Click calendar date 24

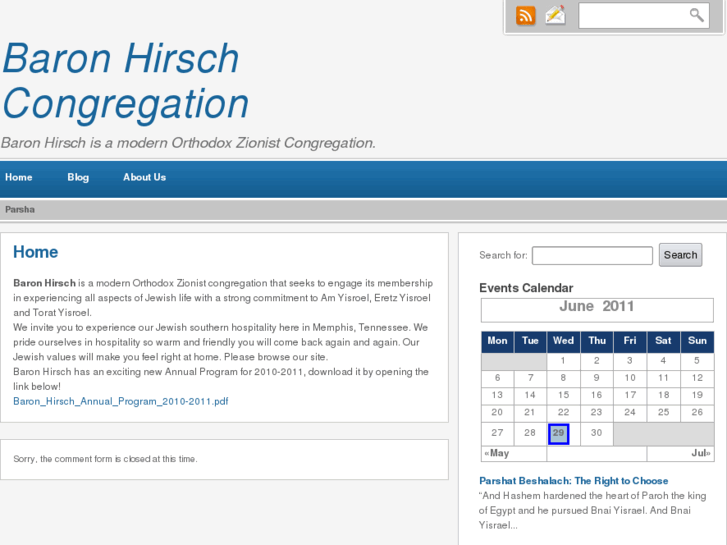point(630,412)
